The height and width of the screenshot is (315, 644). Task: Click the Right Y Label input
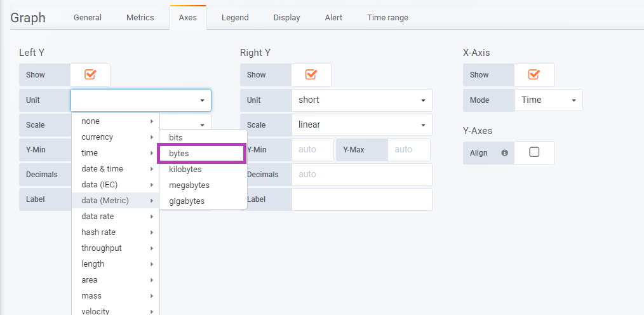click(362, 199)
